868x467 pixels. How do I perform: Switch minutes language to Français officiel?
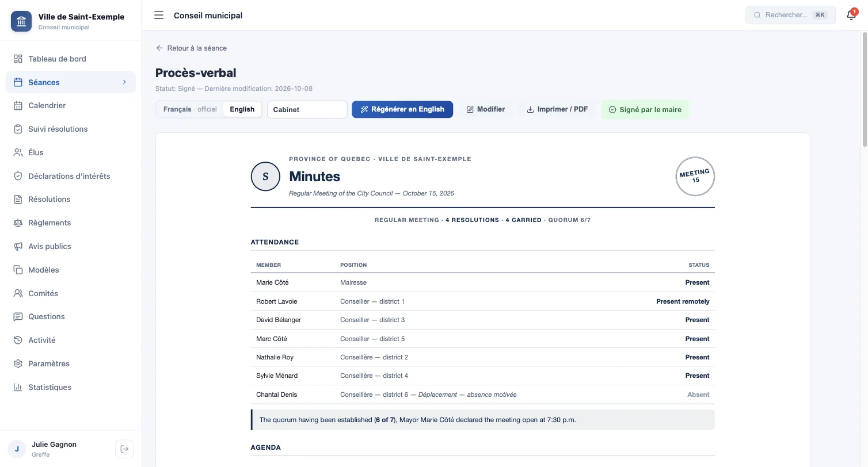pos(190,109)
